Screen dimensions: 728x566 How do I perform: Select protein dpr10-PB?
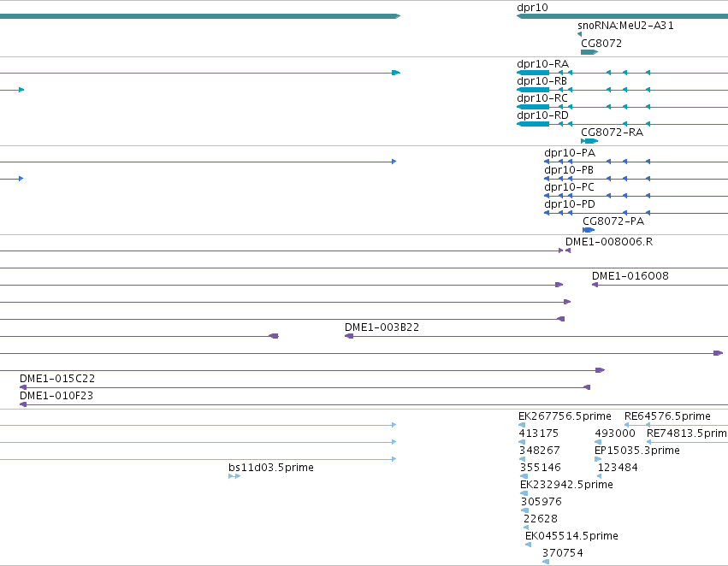click(636, 179)
